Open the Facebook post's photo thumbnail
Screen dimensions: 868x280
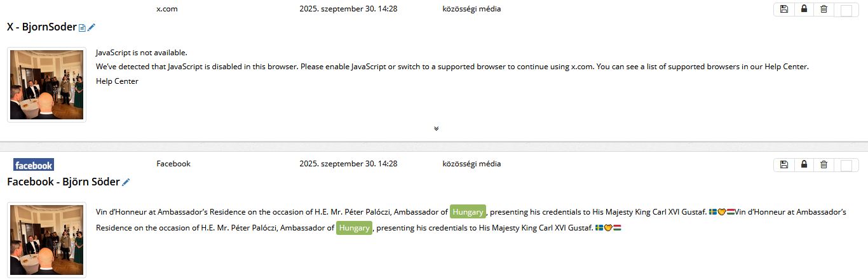tap(46, 240)
